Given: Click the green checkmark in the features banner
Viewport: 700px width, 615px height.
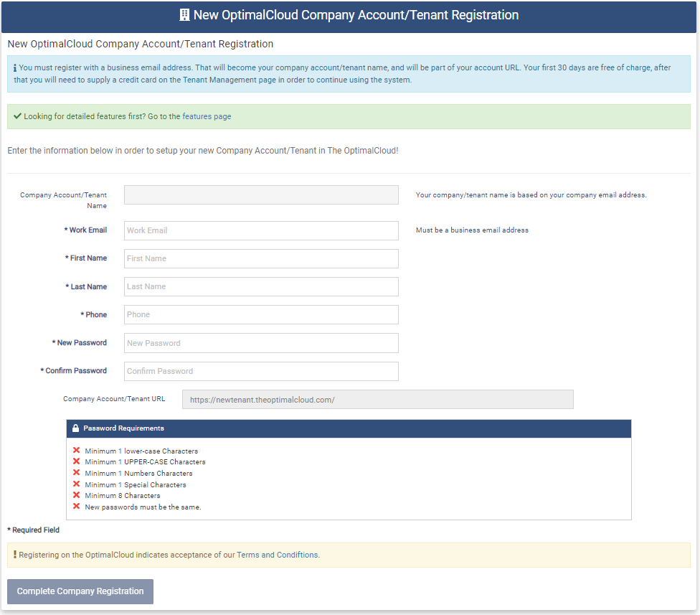Looking at the screenshot, I should (x=17, y=116).
